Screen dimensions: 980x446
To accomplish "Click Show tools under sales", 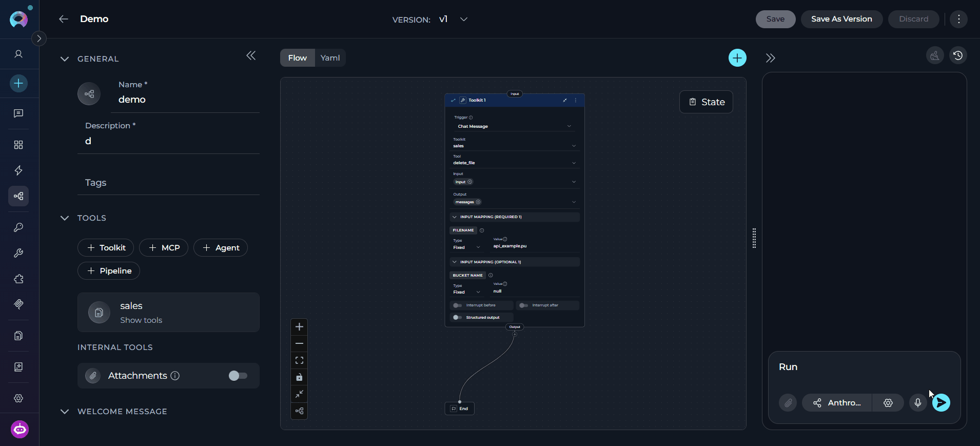I will 141,320.
